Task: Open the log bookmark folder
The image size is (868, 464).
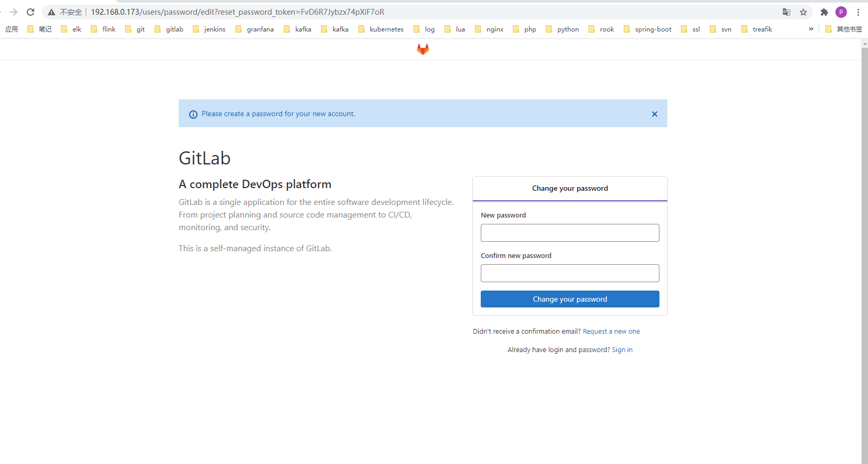Action: [x=424, y=29]
